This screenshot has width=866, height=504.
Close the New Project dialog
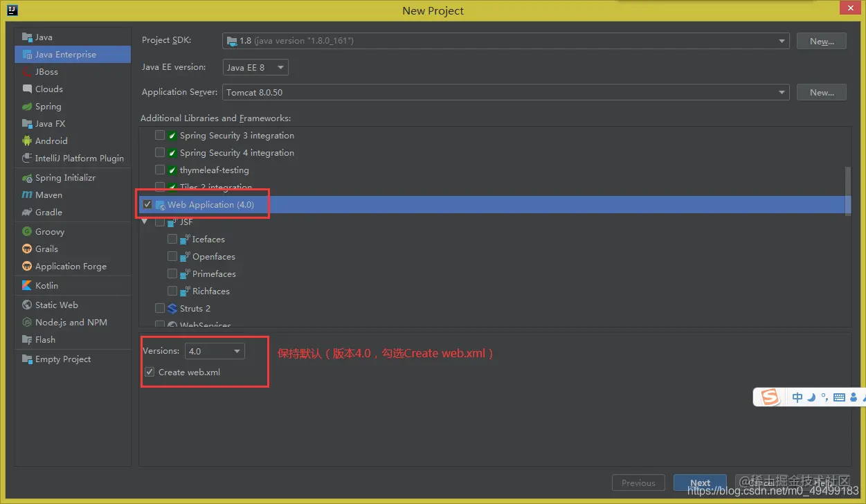coord(849,8)
